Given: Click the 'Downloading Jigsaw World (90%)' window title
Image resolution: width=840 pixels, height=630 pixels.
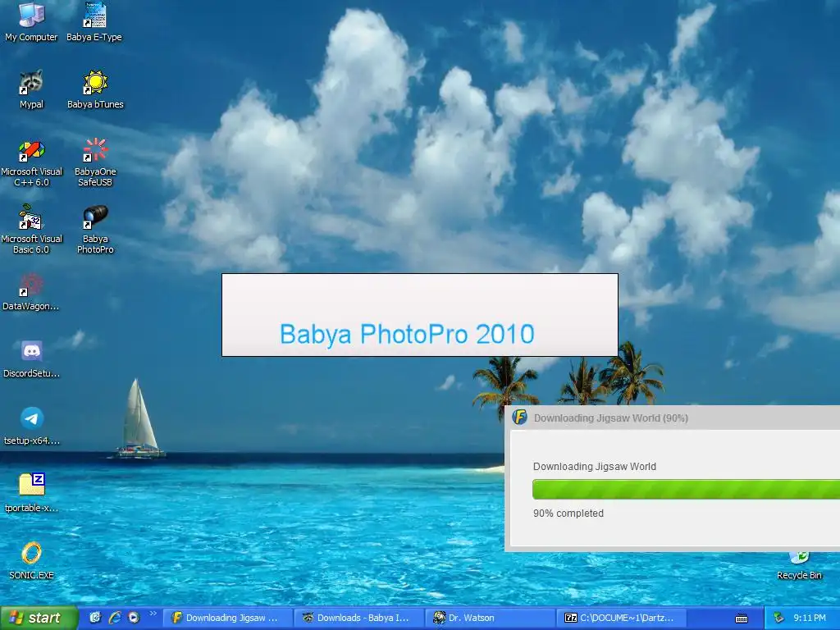Looking at the screenshot, I should [610, 418].
